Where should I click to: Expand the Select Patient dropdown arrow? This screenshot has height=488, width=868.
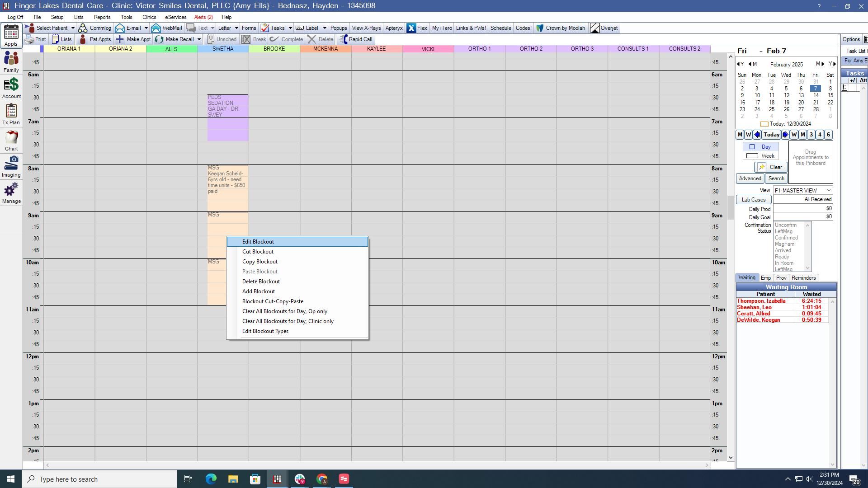click(x=72, y=28)
